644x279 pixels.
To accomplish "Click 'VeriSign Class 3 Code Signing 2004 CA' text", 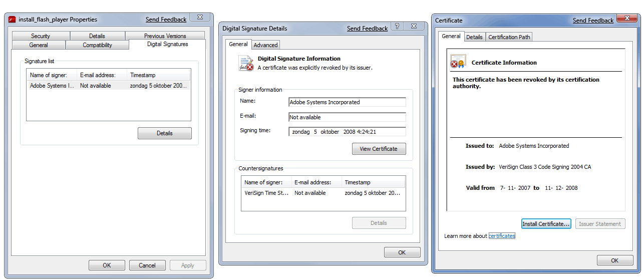I will point(545,167).
